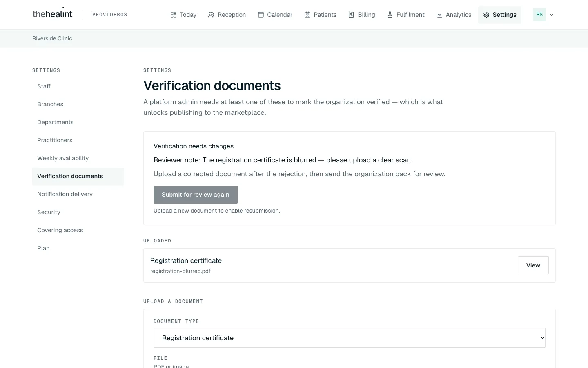This screenshot has height=368, width=588.
Task: Click the Analytics chart icon
Action: coord(439,15)
